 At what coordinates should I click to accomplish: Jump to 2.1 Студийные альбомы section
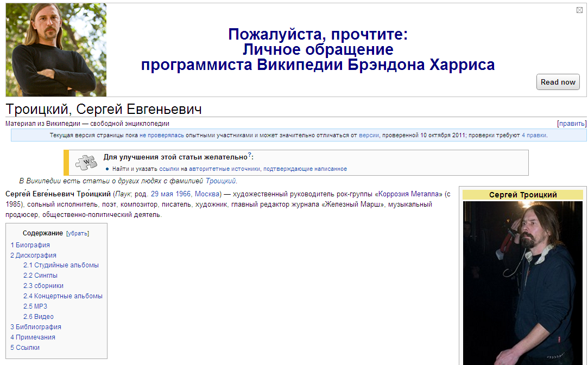[x=61, y=265]
